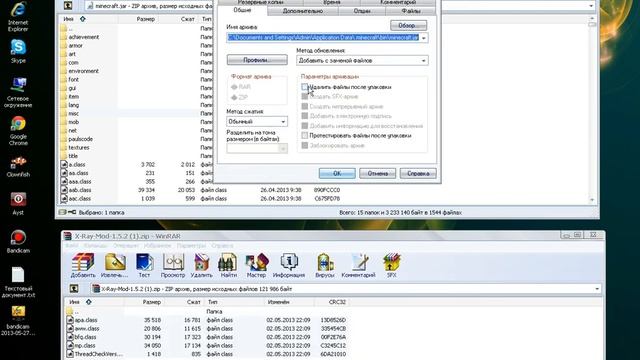Screen dimensions: 640x360
Task: Click the Найти binoculars icon
Action: pyautogui.click(x=228, y=265)
